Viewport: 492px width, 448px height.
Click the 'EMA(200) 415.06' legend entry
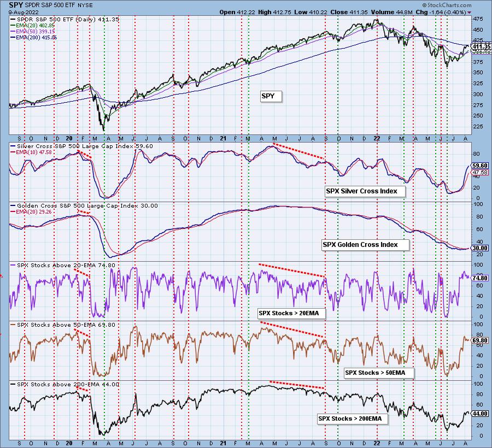[x=33, y=37]
